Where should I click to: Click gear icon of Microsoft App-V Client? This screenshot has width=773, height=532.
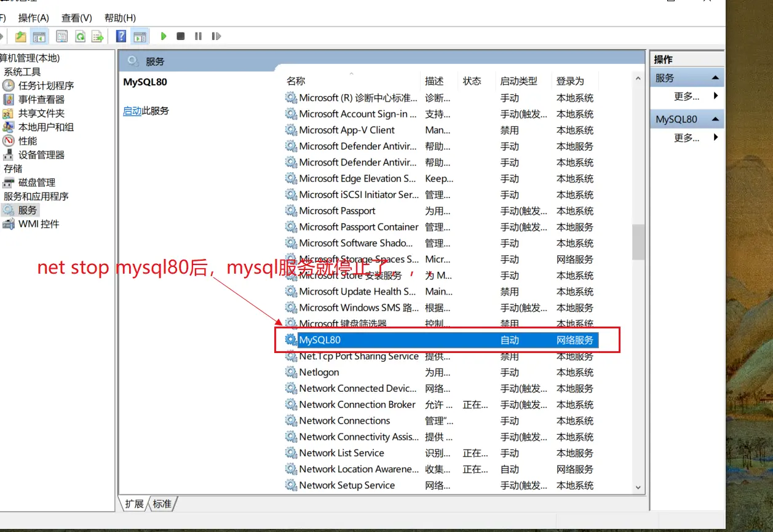pyautogui.click(x=291, y=130)
